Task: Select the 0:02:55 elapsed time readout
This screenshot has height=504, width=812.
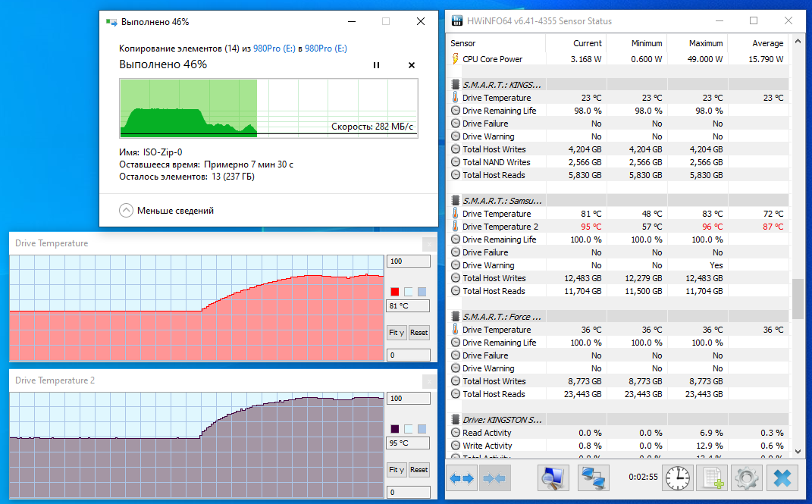Action: pyautogui.click(x=643, y=477)
